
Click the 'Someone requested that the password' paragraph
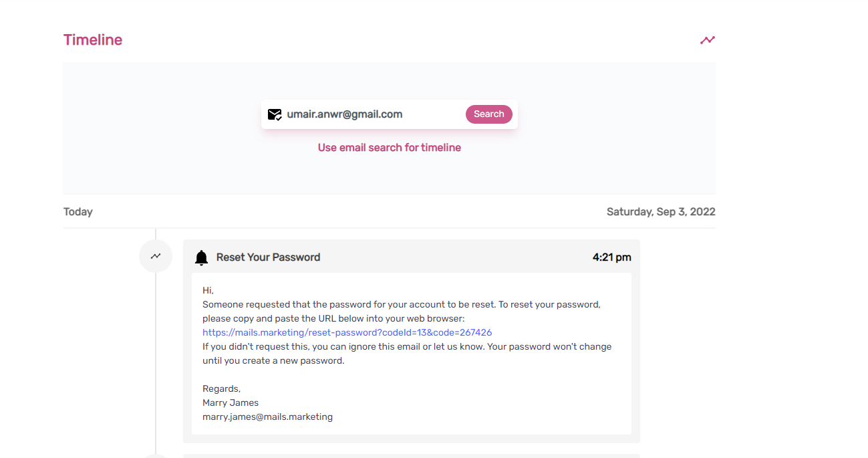click(x=402, y=312)
